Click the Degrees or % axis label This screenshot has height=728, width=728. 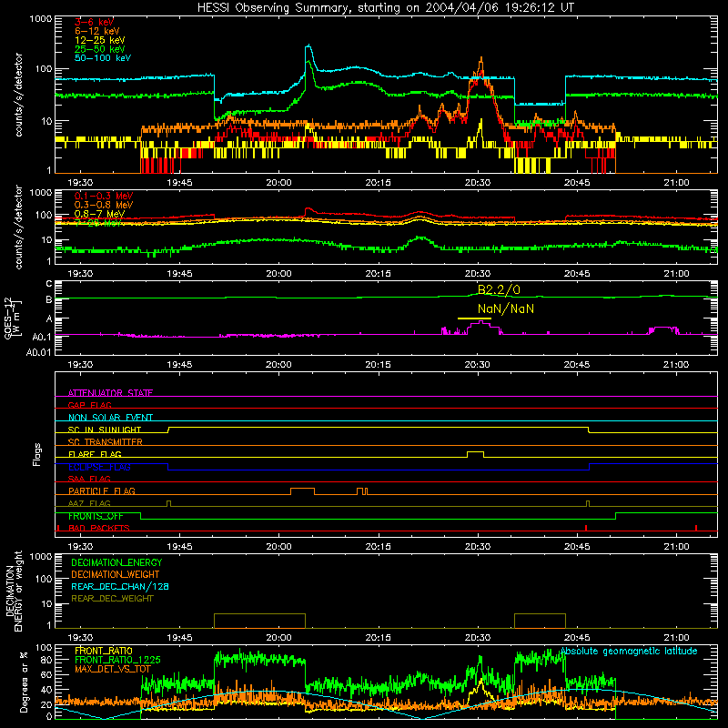click(x=24, y=682)
